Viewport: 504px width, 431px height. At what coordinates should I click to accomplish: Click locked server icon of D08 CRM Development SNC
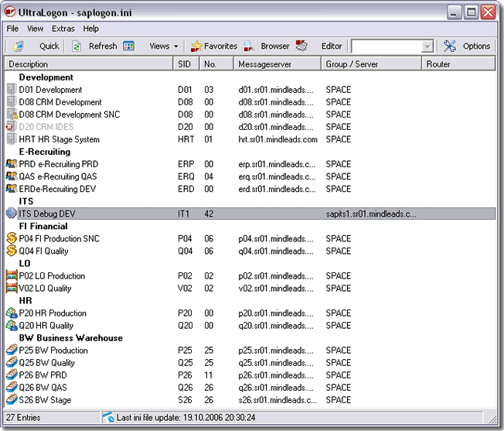(12, 114)
